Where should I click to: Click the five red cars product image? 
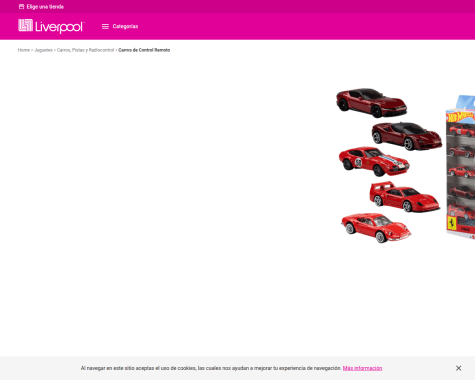pyautogui.click(x=389, y=166)
